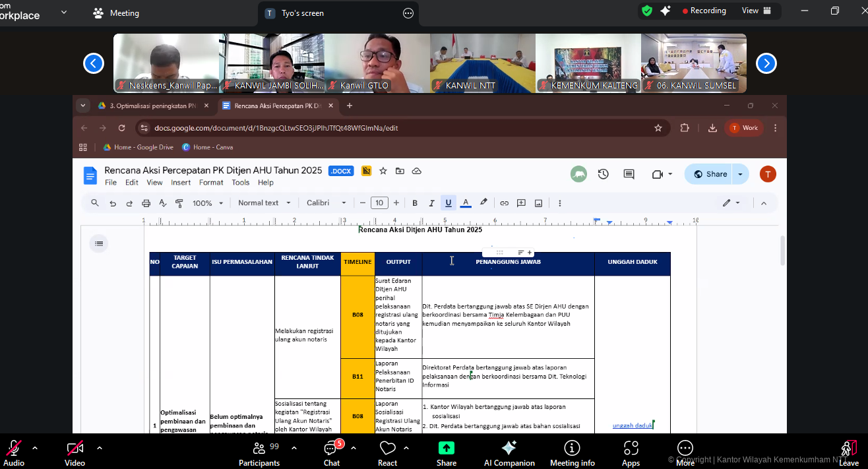Screen dimensions: 868x469
Task: Open the Help menu
Action: pos(266,183)
